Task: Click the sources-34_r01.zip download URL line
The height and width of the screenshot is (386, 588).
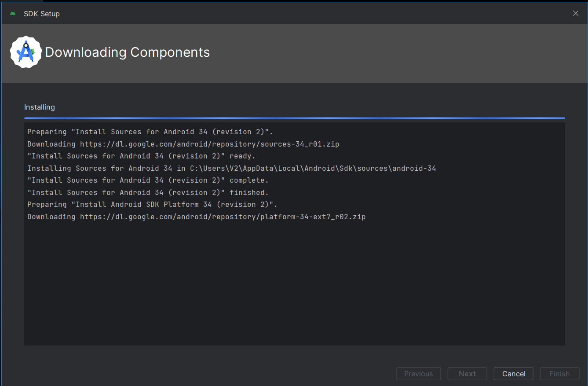Action: [x=183, y=144]
